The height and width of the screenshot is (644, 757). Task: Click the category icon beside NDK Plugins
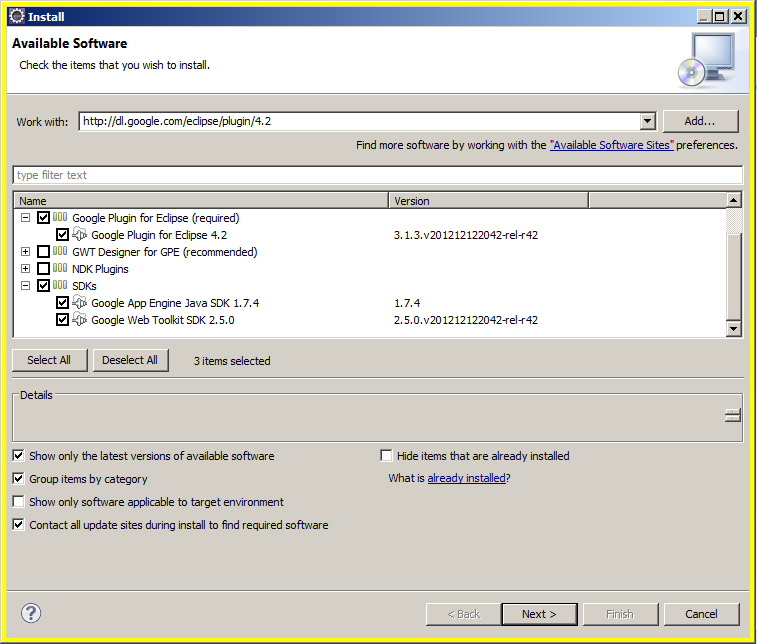tap(60, 268)
